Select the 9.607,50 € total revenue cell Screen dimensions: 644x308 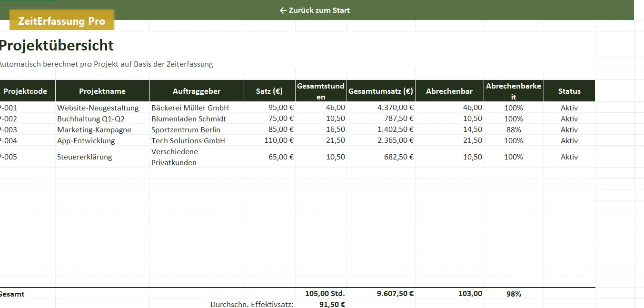click(381, 294)
